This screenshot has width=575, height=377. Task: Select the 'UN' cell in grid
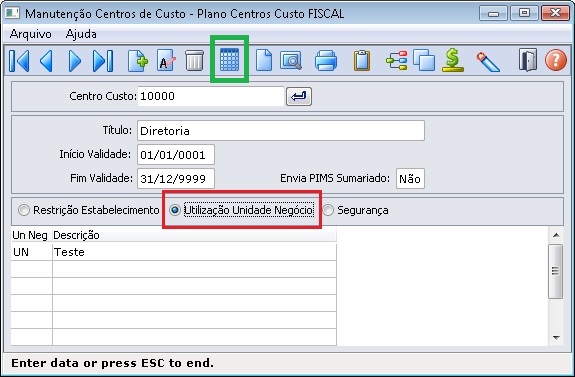[32, 252]
